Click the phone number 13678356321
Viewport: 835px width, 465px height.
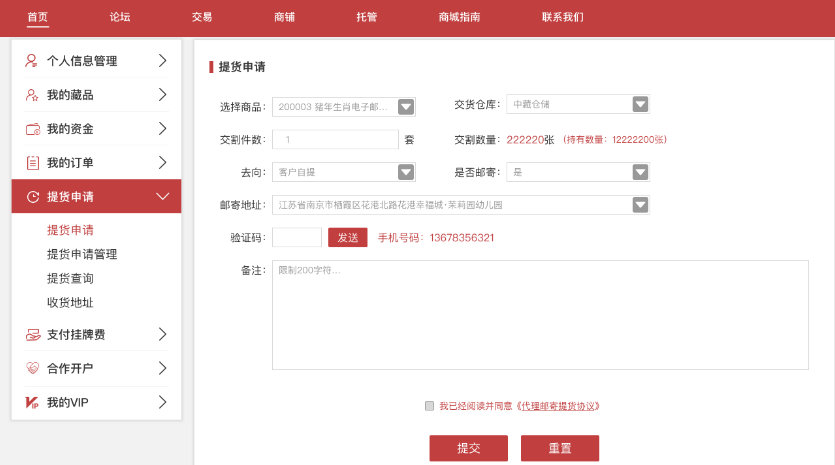pos(462,238)
